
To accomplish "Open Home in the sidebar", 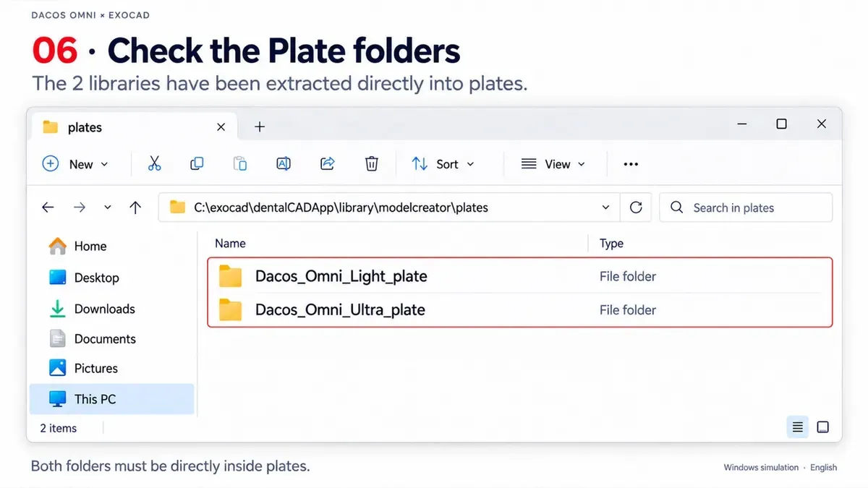I will pos(77,247).
